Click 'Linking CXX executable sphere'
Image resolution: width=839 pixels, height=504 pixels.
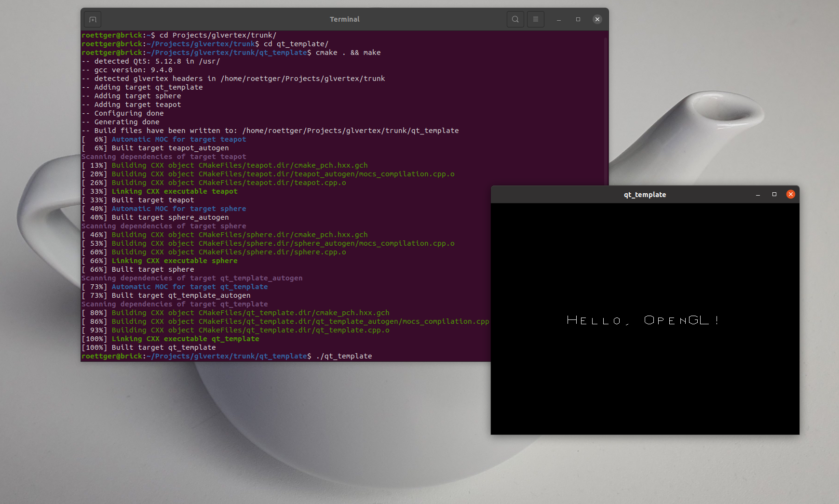click(x=175, y=261)
